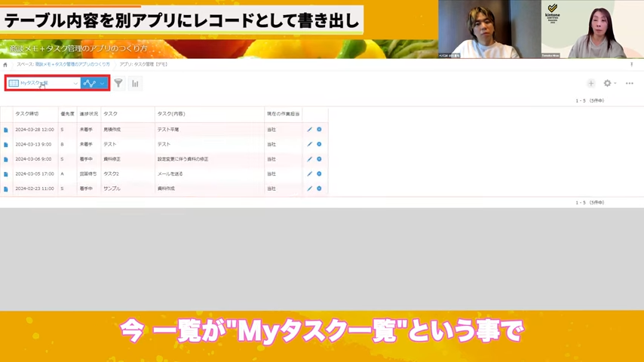The width and height of the screenshot is (644, 362).
Task: Click the content cell 設定変更に伴う資料の修正
Action: tap(182, 159)
